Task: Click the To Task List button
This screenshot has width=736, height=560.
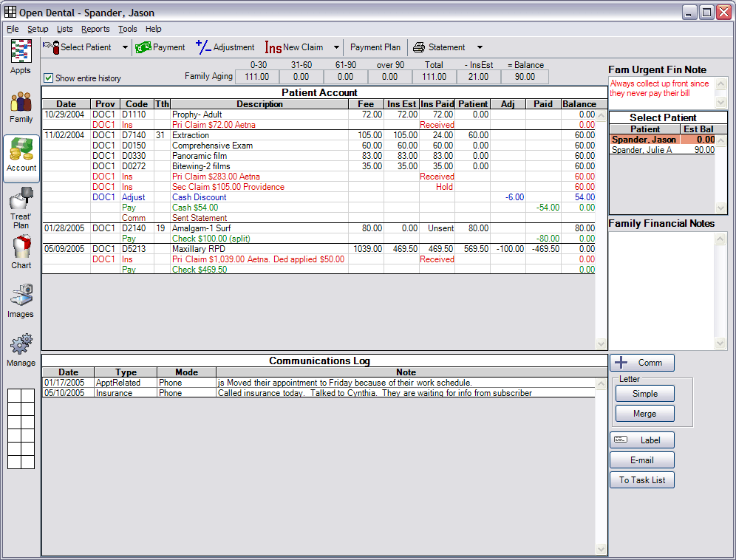Action: 641,479
